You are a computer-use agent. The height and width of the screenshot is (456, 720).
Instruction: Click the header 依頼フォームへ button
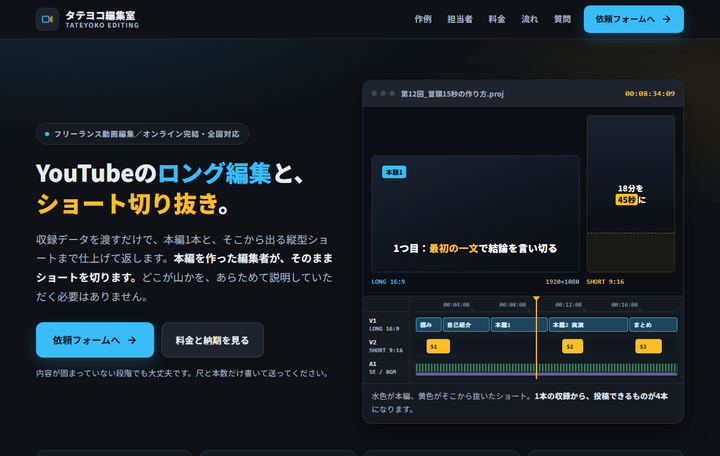[634, 19]
